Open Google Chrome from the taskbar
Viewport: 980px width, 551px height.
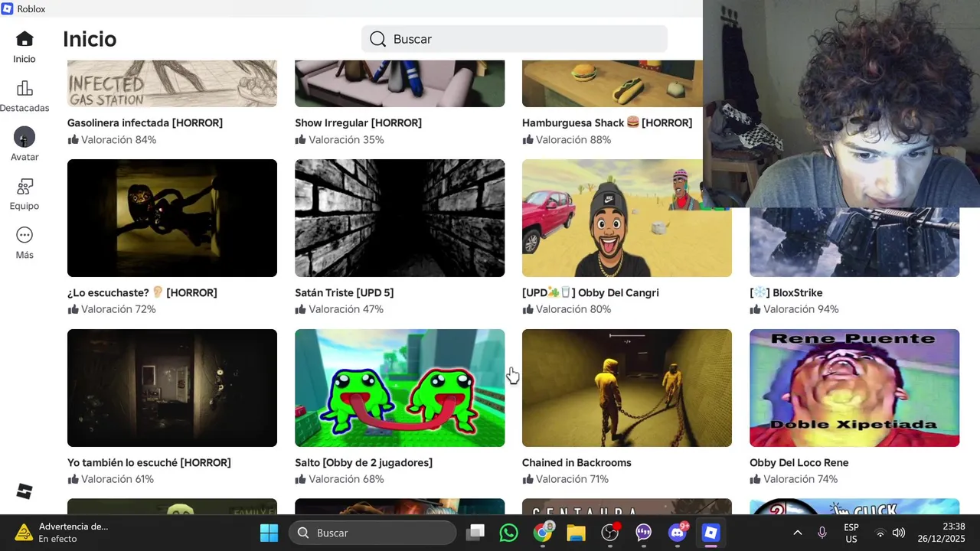pos(543,533)
